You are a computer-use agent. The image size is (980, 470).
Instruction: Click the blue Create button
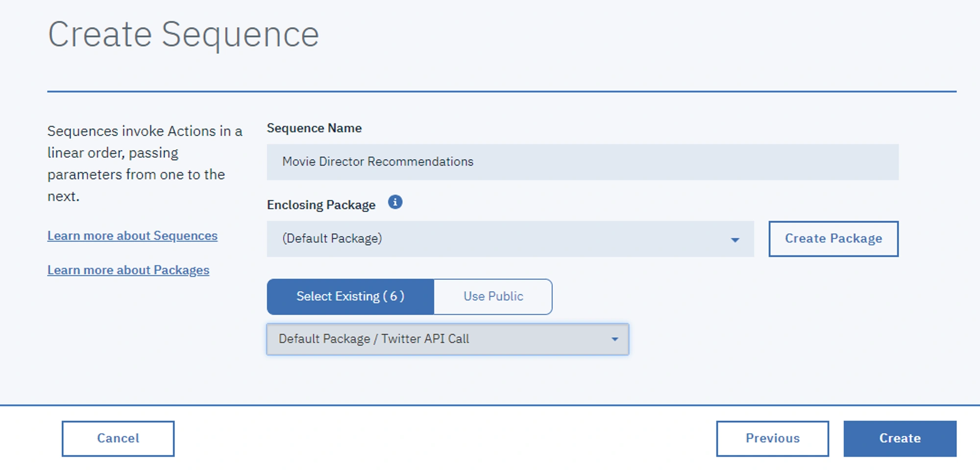[900, 438]
